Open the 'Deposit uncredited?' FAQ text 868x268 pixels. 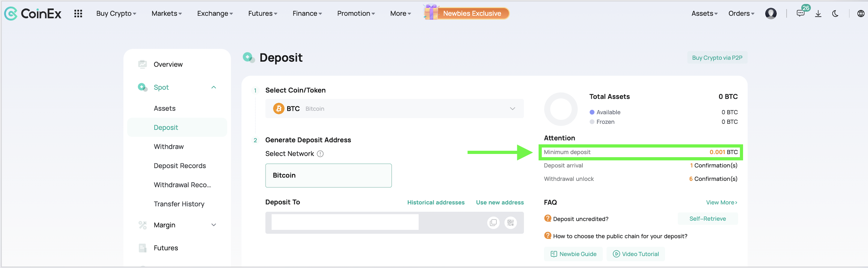point(581,219)
